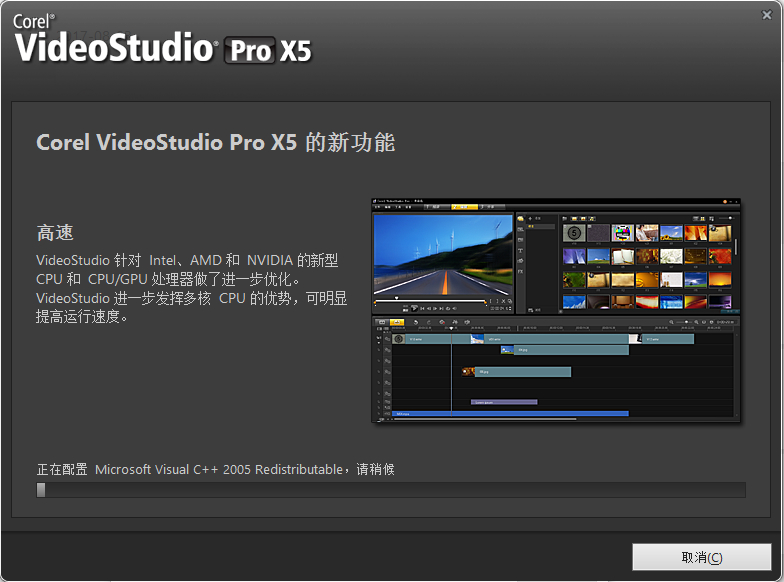The image size is (784, 582).
Task: Click the heading 'Corel VideoStudio Pro X5 的新功能'
Action: [216, 142]
